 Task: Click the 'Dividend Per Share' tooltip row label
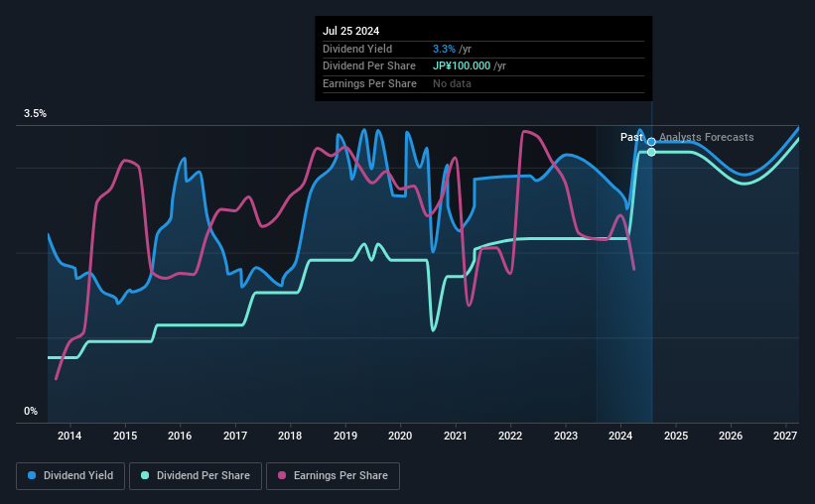(x=369, y=66)
